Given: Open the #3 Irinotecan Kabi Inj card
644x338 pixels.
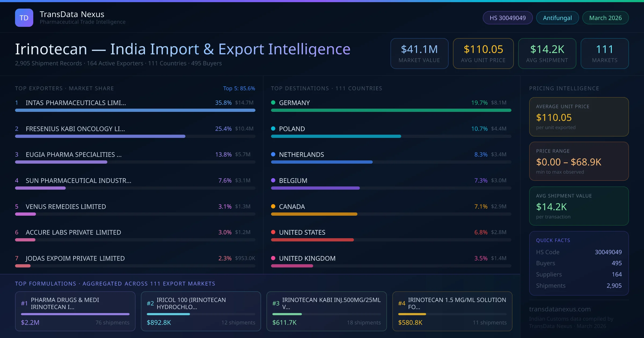Looking at the screenshot, I should [326, 311].
